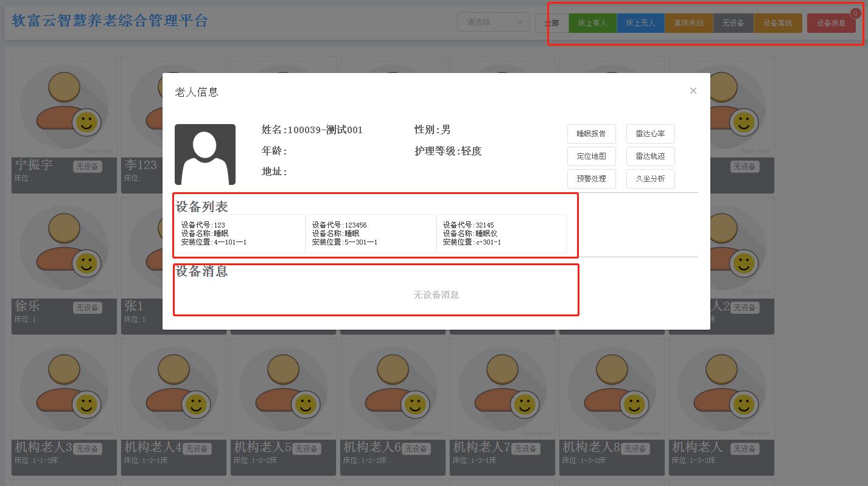Screen dimensions: 868x486
Task: Enable the 离床未归 out-of-bed filter
Action: click(x=688, y=23)
